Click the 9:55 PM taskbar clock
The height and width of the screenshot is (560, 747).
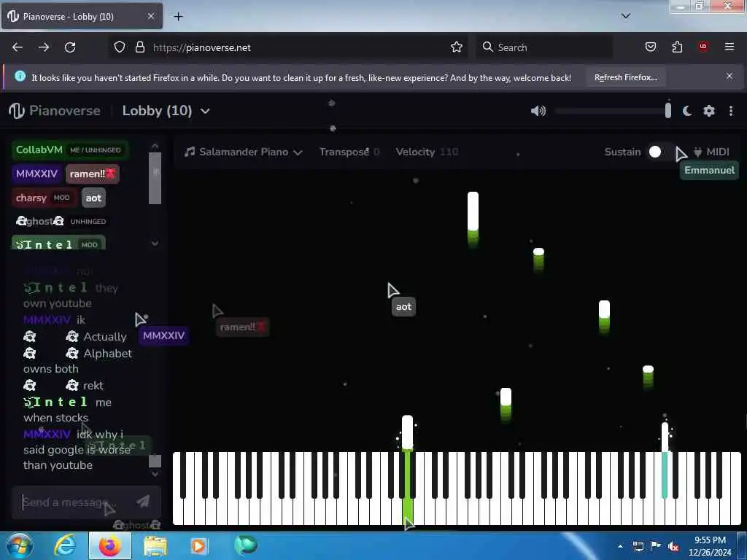coord(710,545)
